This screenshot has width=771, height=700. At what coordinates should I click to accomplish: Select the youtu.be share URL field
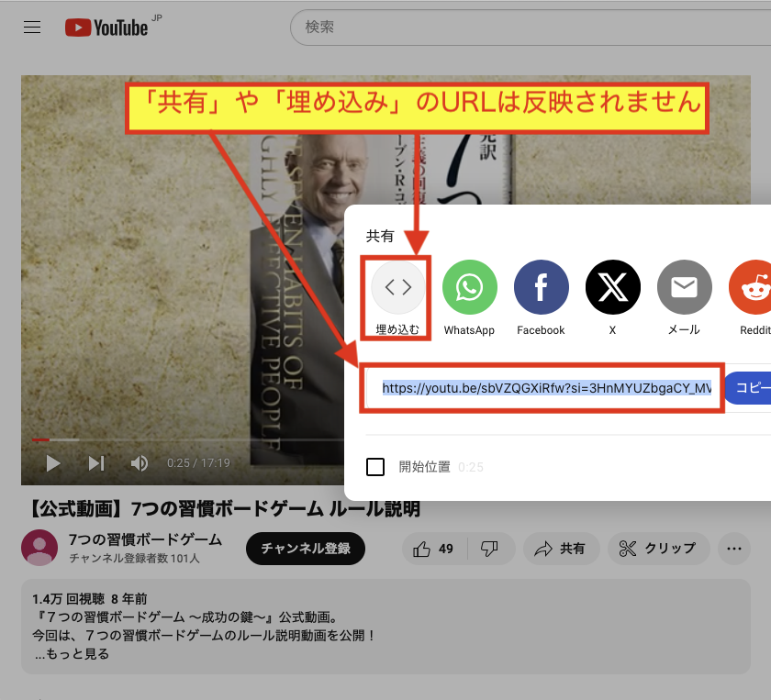coord(547,388)
